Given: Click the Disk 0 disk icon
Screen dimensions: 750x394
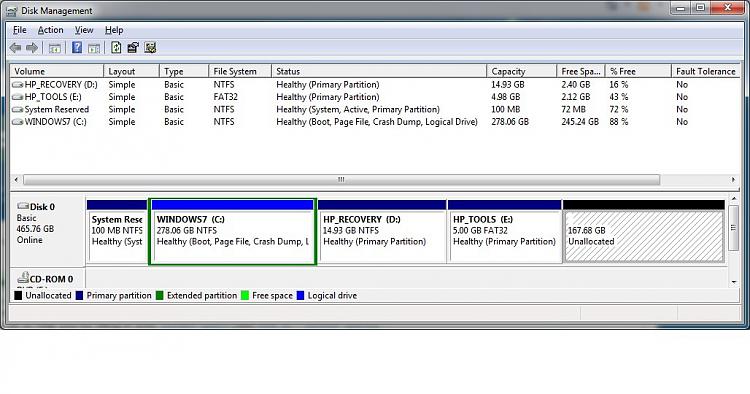Looking at the screenshot, I should (23, 206).
